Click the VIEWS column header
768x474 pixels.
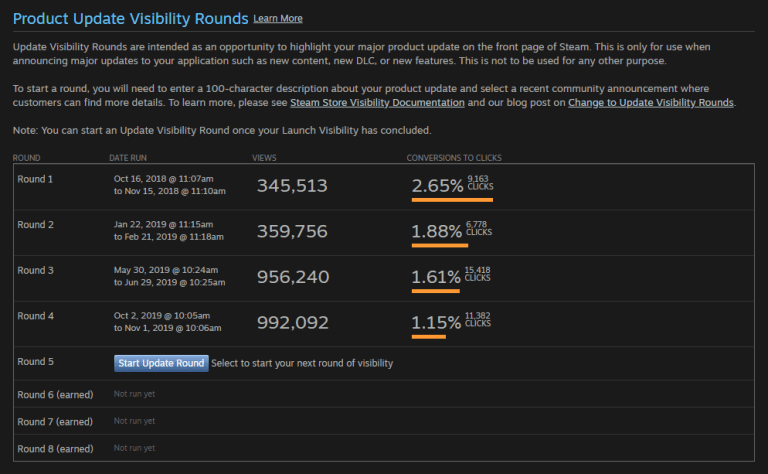coord(264,158)
